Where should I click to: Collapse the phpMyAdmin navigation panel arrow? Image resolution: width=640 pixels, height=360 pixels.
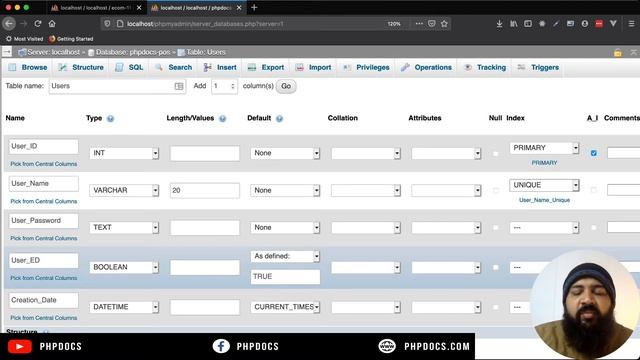coord(7,52)
